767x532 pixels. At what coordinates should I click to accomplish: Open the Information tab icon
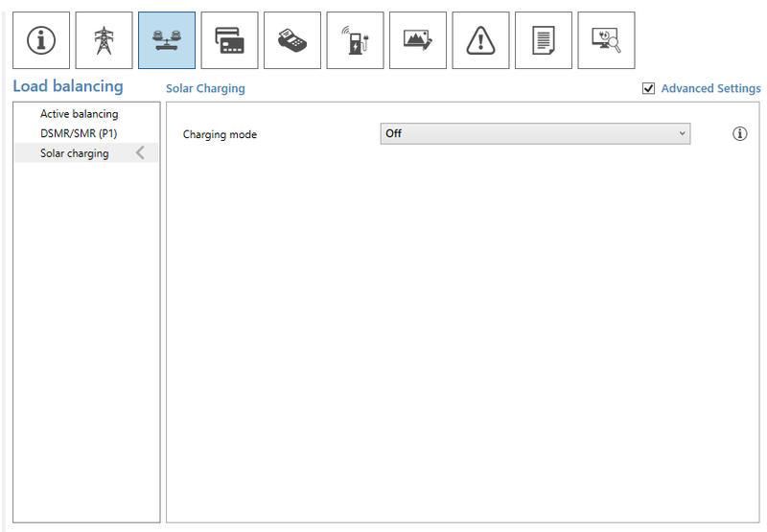click(x=41, y=40)
